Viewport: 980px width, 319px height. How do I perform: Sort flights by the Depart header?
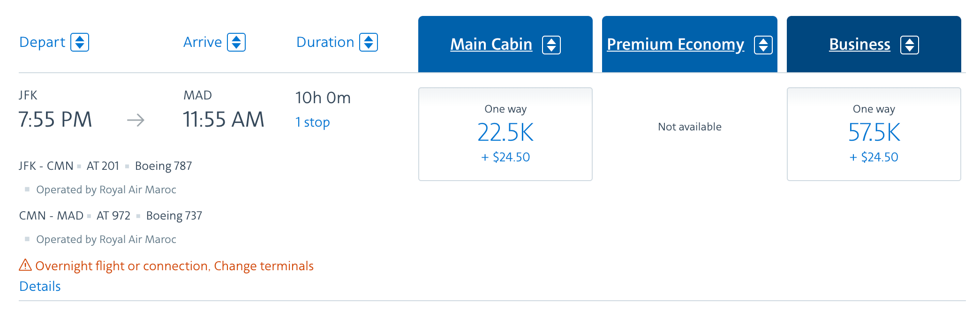42,42
